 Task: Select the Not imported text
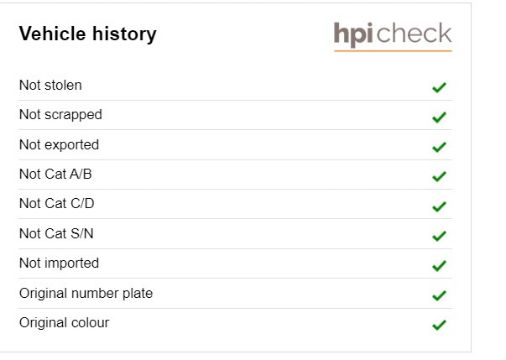pyautogui.click(x=59, y=263)
